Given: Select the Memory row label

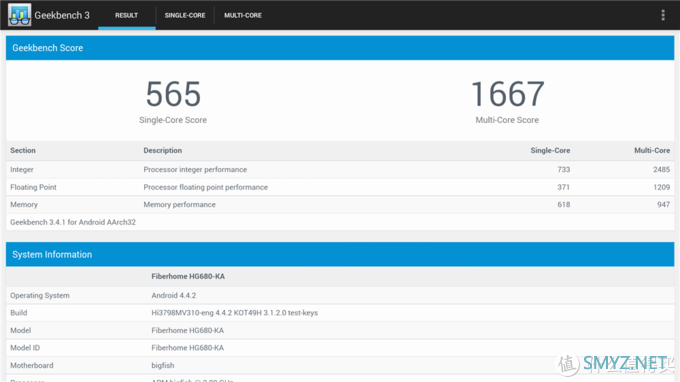Looking at the screenshot, I should tap(24, 205).
